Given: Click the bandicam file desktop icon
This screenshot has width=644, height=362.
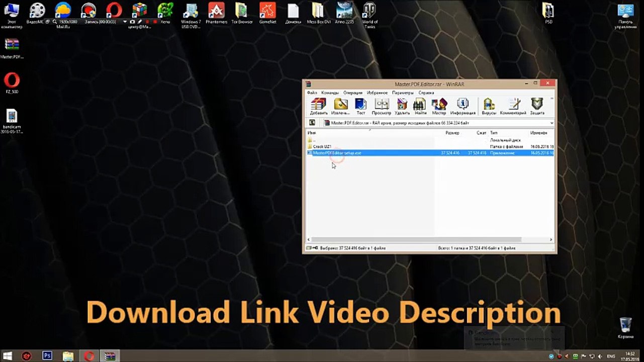Looking at the screenshot, I should (x=12, y=121).
